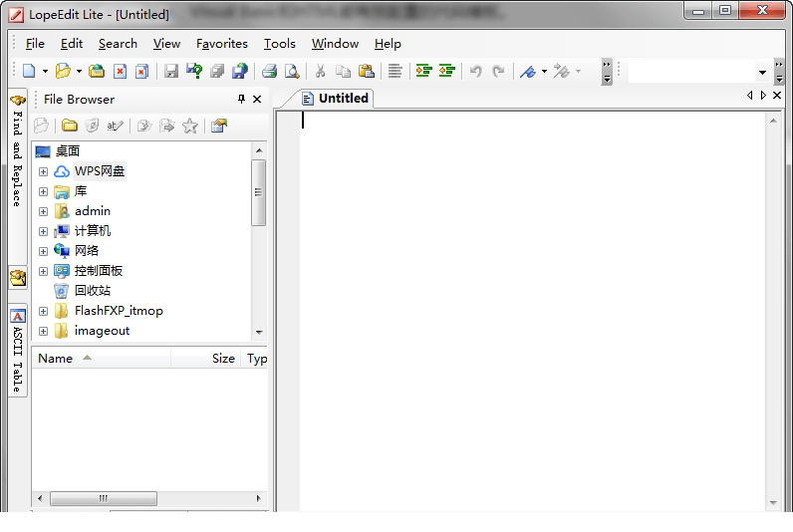Click the Redo arrow icon
Viewport: 793px width, 532px height.
[x=498, y=72]
